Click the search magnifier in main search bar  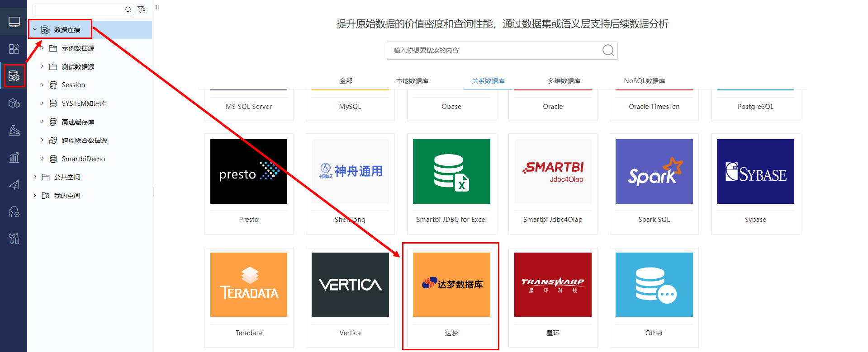pyautogui.click(x=608, y=50)
